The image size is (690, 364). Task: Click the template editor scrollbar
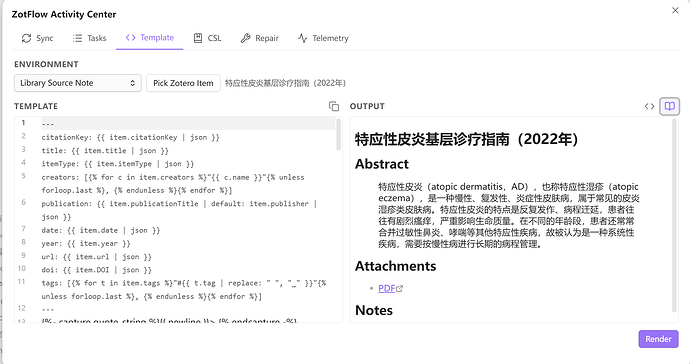point(338,135)
